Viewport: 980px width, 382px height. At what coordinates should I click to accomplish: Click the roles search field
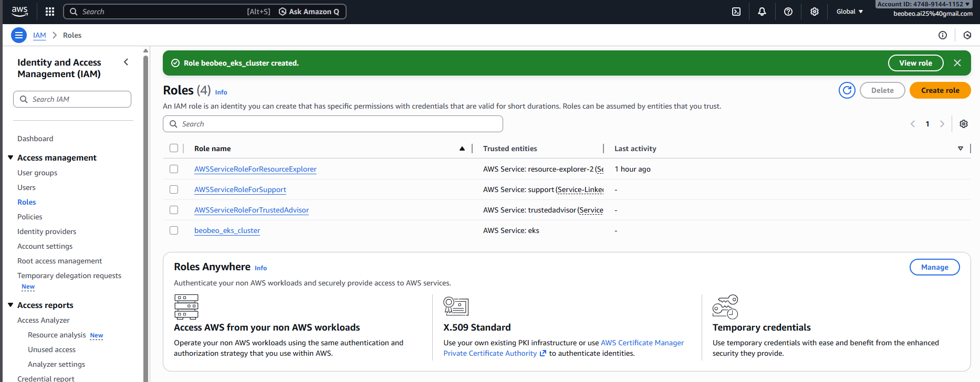point(333,124)
